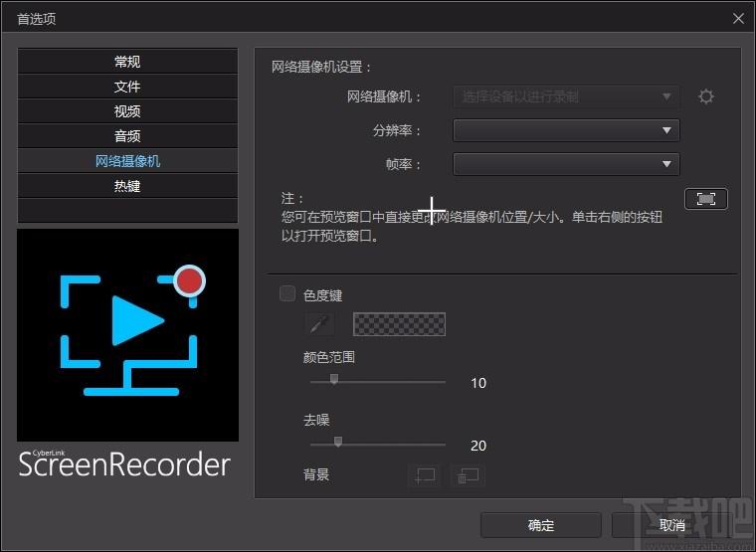Switch to the 常规 tab
This screenshot has width=756, height=552.
[x=127, y=62]
